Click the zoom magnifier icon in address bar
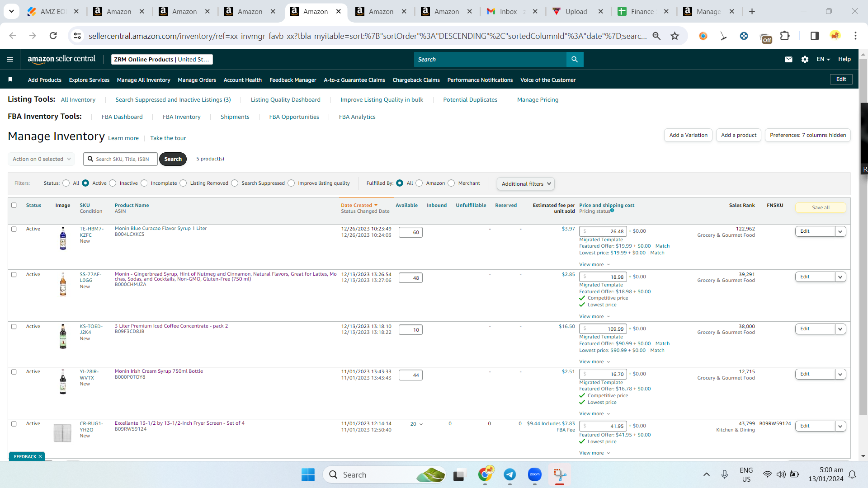868x488 pixels. (656, 36)
